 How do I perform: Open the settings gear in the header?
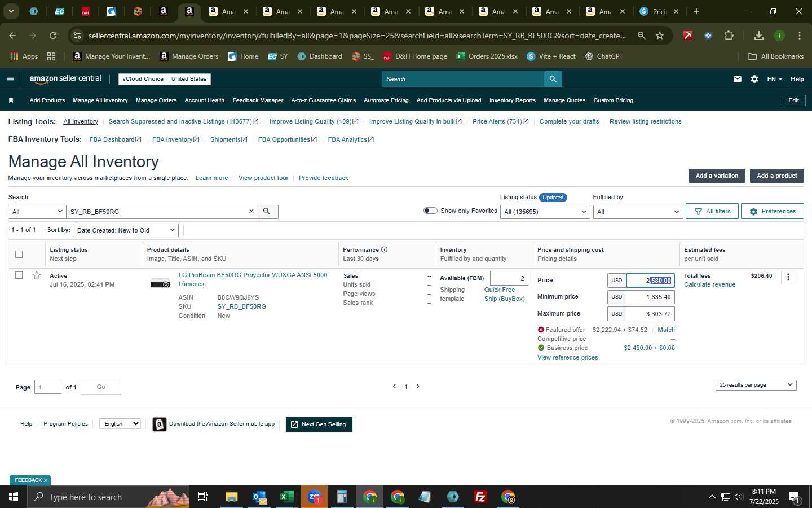tap(754, 79)
